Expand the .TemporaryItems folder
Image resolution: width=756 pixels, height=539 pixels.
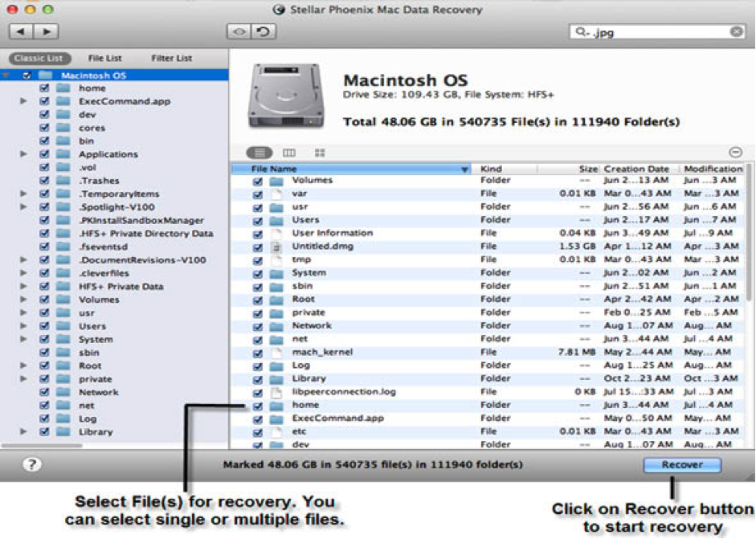(23, 194)
